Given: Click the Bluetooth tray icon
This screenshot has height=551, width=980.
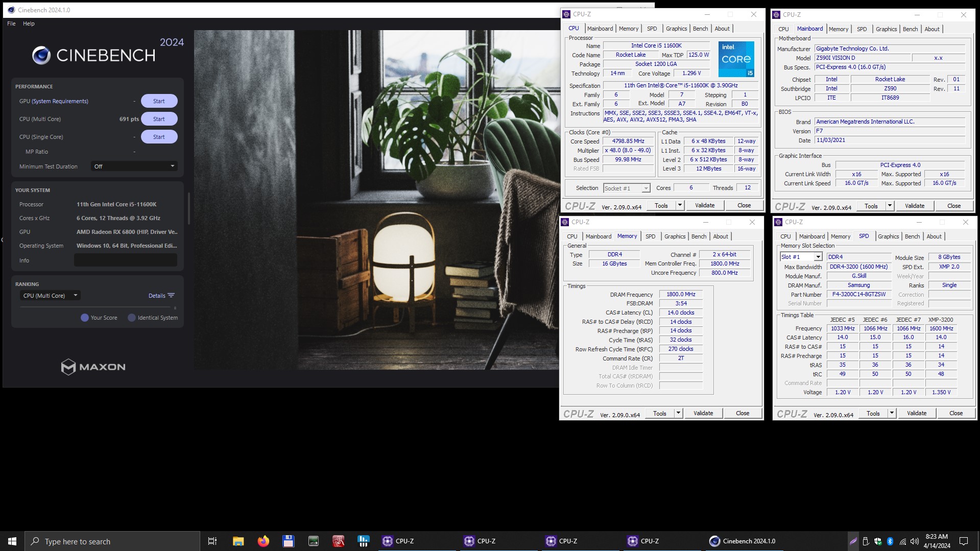Looking at the screenshot, I should point(890,541).
